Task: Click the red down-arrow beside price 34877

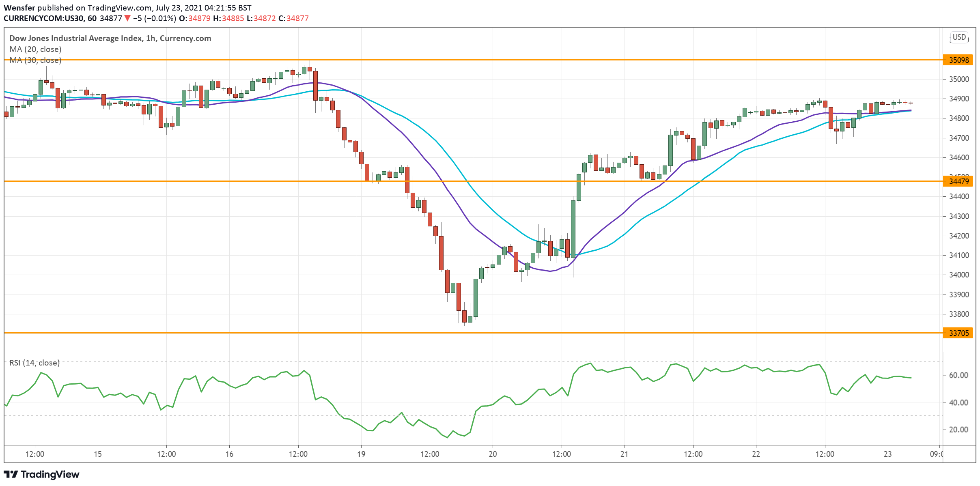Action: (127, 18)
